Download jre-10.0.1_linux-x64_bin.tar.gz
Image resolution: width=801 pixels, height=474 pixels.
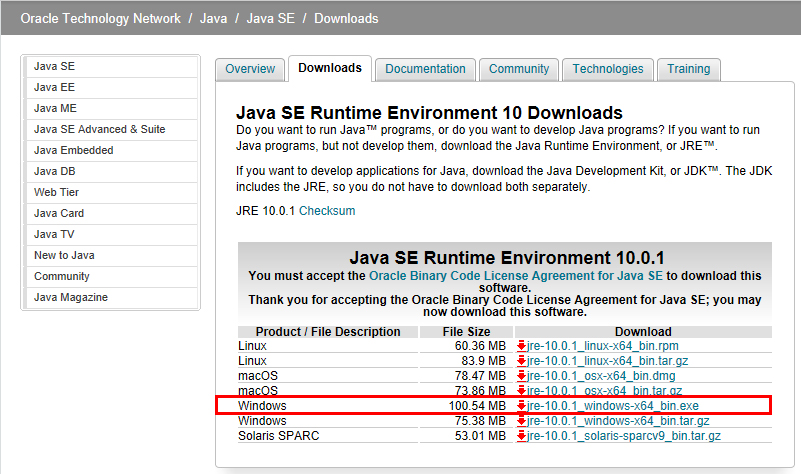(x=607, y=361)
